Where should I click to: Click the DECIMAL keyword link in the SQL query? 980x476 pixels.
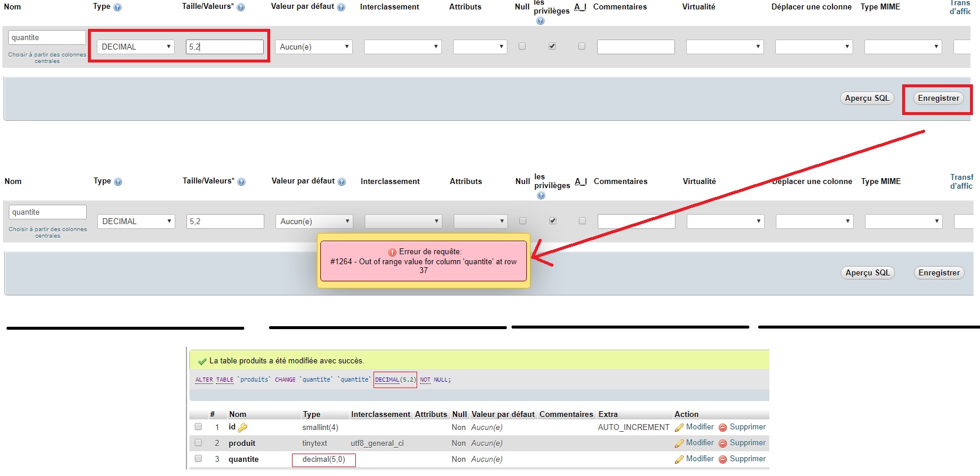pos(387,380)
